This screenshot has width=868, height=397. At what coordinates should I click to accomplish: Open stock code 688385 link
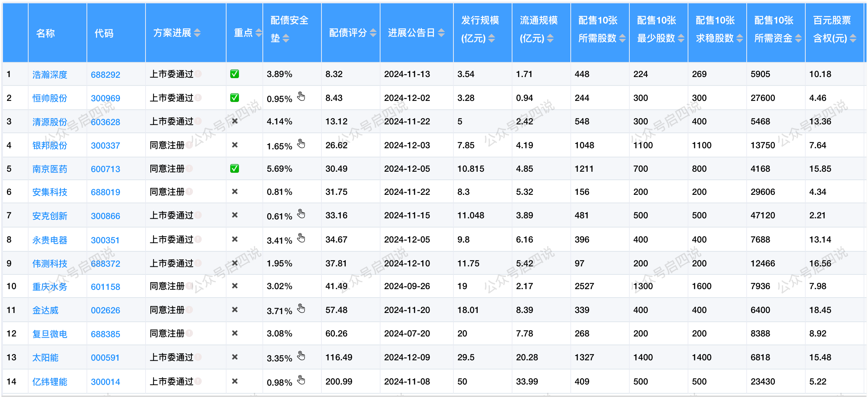tap(105, 334)
